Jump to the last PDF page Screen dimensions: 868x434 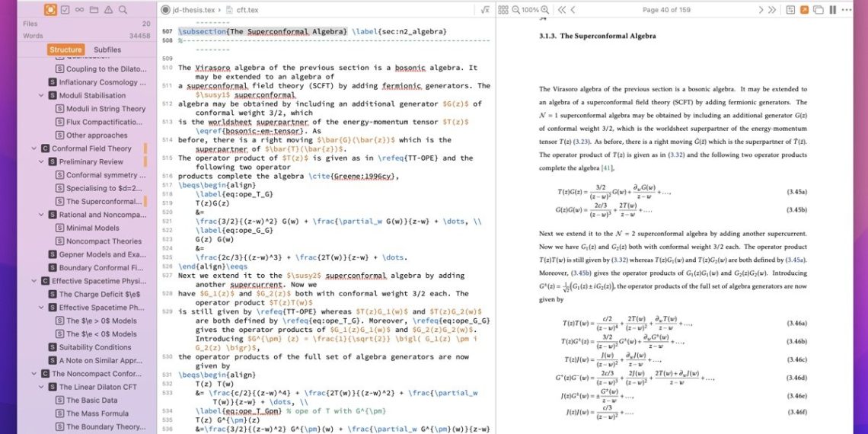pyautogui.click(x=772, y=10)
